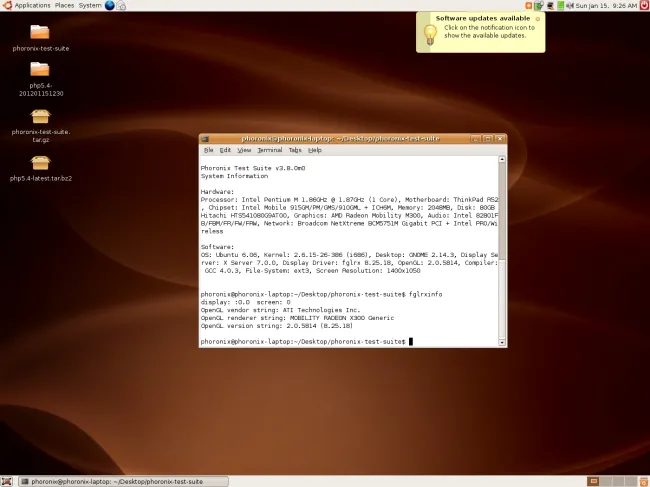Open the volume control speaker icon
Viewport: 650px width, 487px height.
pos(570,5)
